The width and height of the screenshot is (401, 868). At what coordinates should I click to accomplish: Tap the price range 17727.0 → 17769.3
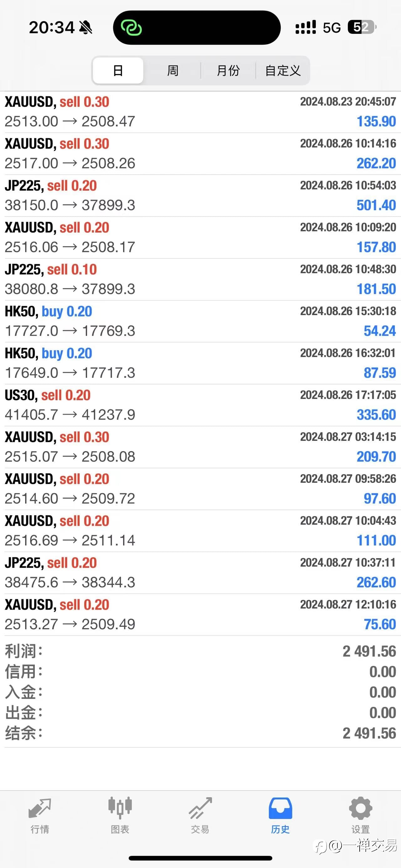70,331
